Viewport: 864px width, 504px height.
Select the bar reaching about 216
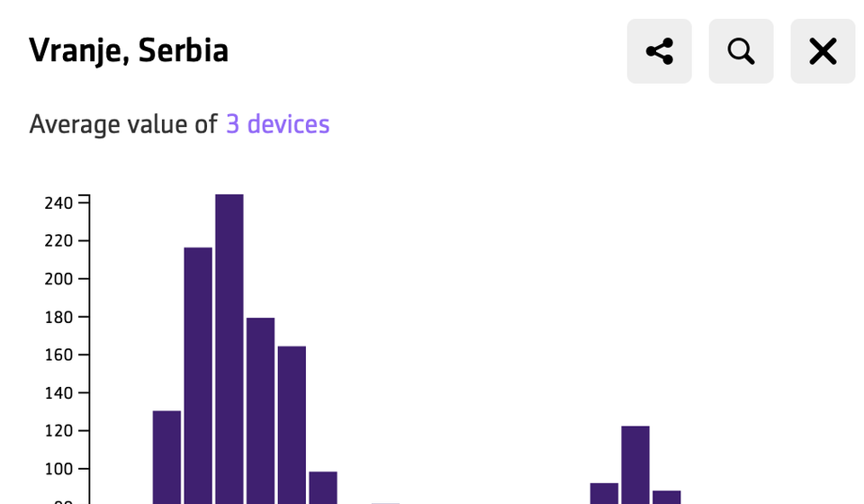click(198, 378)
